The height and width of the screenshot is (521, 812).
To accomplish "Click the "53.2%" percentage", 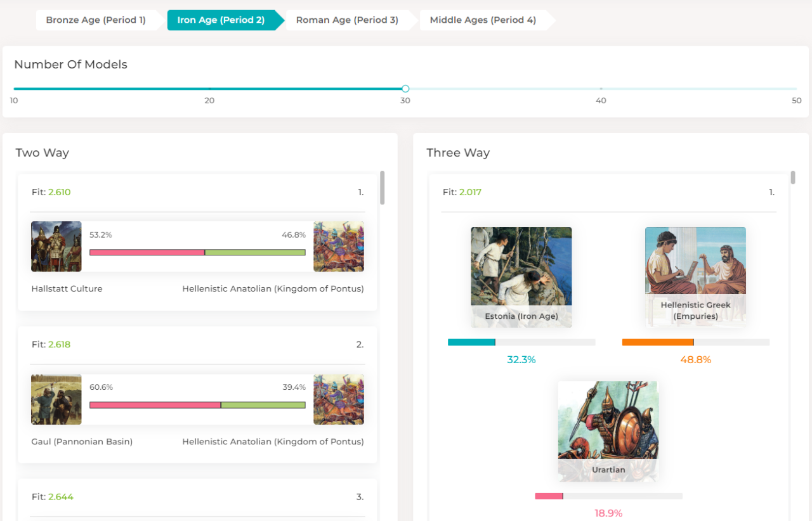I will point(101,235).
